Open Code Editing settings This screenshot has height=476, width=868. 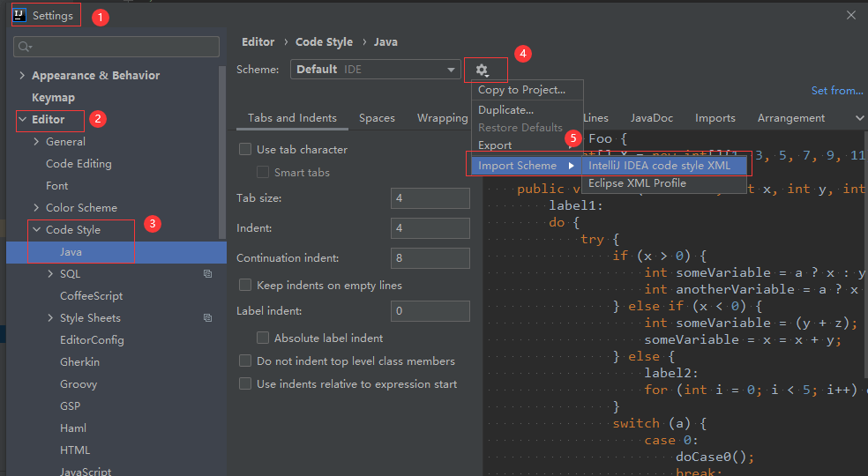click(x=79, y=164)
